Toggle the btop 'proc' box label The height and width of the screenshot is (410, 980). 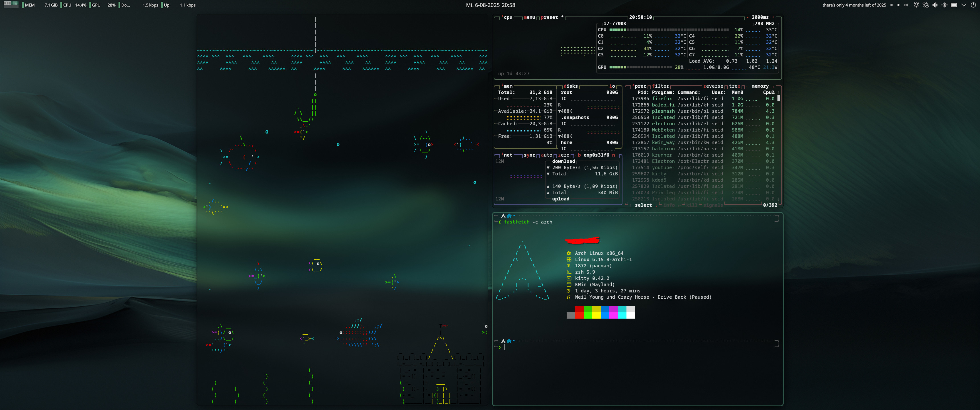click(640, 86)
